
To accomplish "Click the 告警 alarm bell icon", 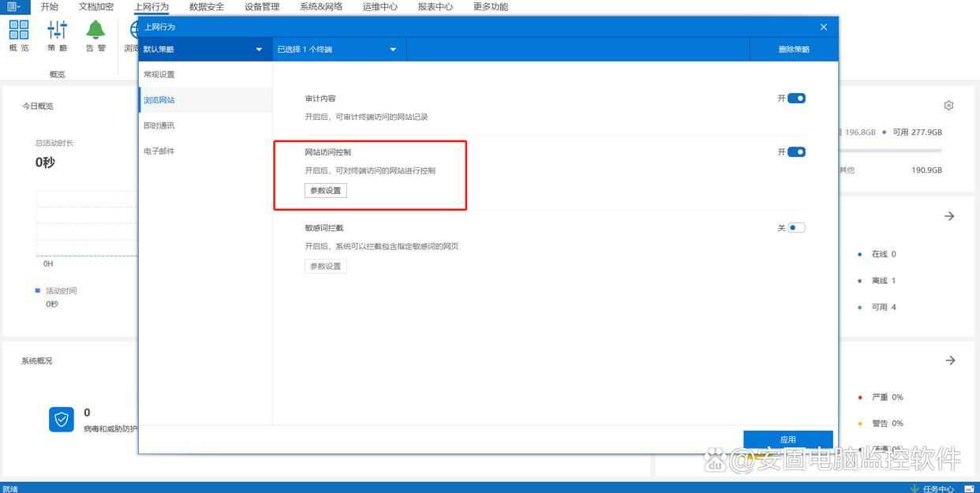I will (95, 30).
